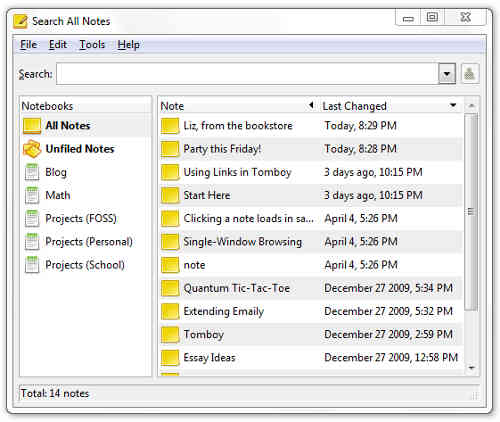
Task: Open the Unfiled Notes notebook icon
Action: click(x=32, y=149)
